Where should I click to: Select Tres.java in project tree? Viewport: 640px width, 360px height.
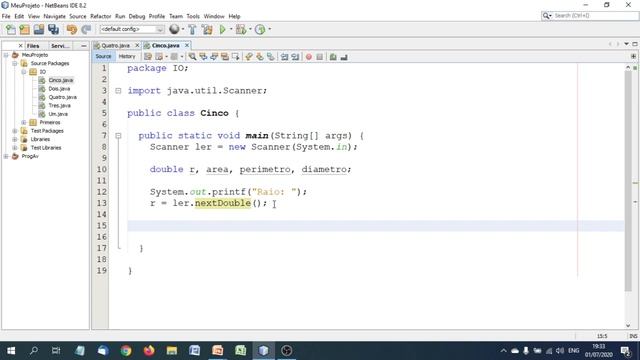(x=60, y=106)
